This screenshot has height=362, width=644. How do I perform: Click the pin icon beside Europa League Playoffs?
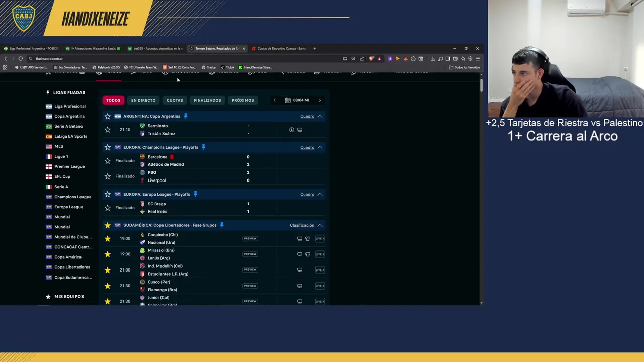point(195,194)
